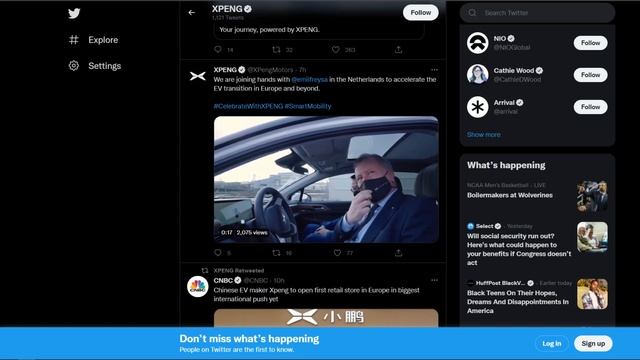Image resolution: width=640 pixels, height=360 pixels.
Task: Click search magnifier icon
Action: (472, 13)
